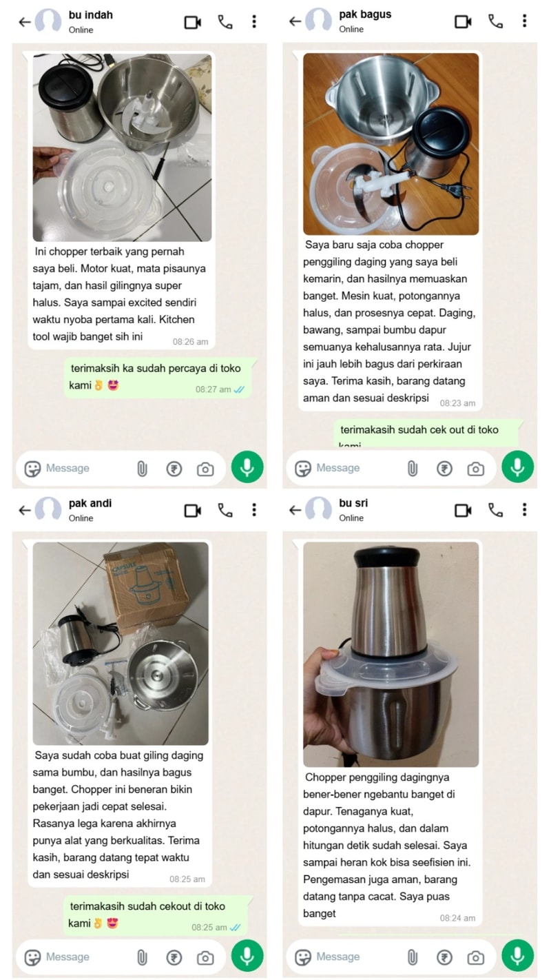This screenshot has height=980, width=551.
Task: Open pak andi's unboxing photo
Action: point(121,644)
